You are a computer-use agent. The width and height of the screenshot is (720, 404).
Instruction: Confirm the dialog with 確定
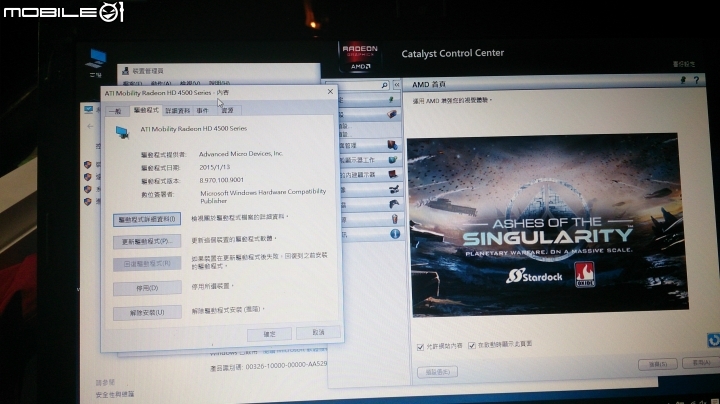click(269, 334)
